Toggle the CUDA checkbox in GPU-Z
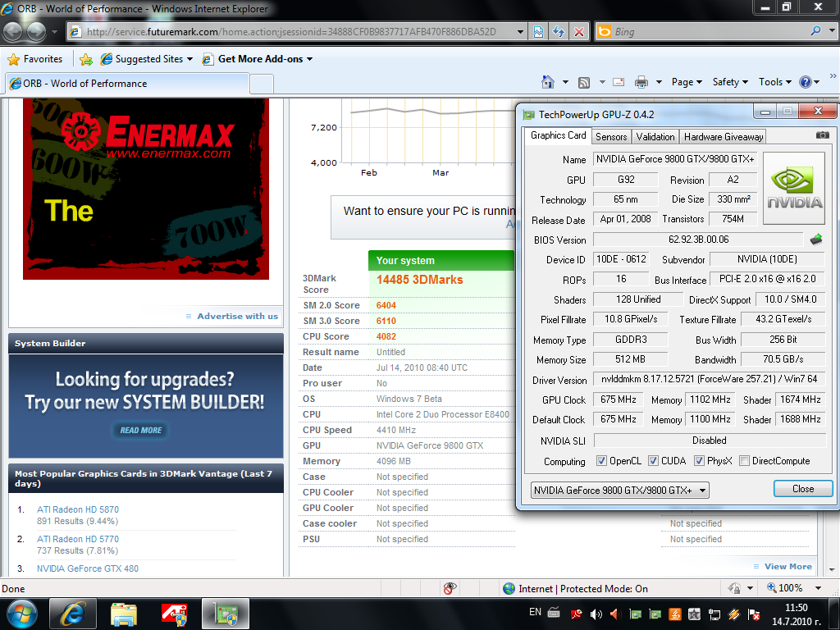 [x=653, y=461]
